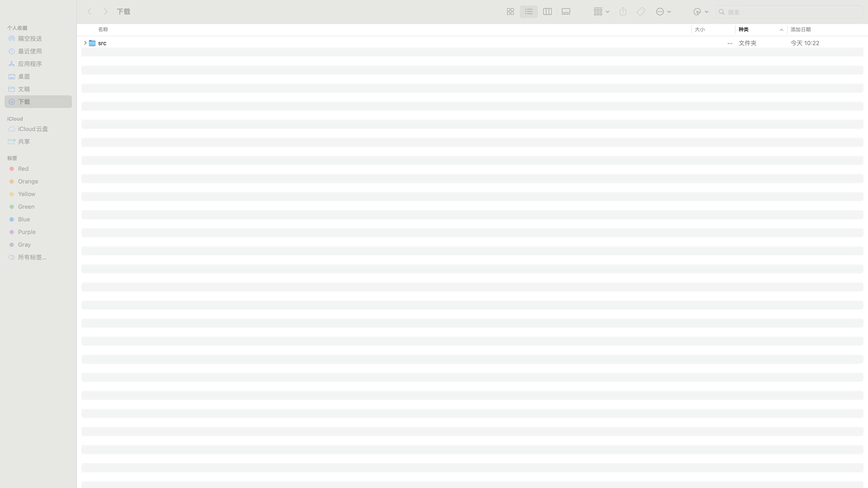This screenshot has height=488, width=868.
Task: Click the 文件夹 kind cell
Action: (x=747, y=43)
